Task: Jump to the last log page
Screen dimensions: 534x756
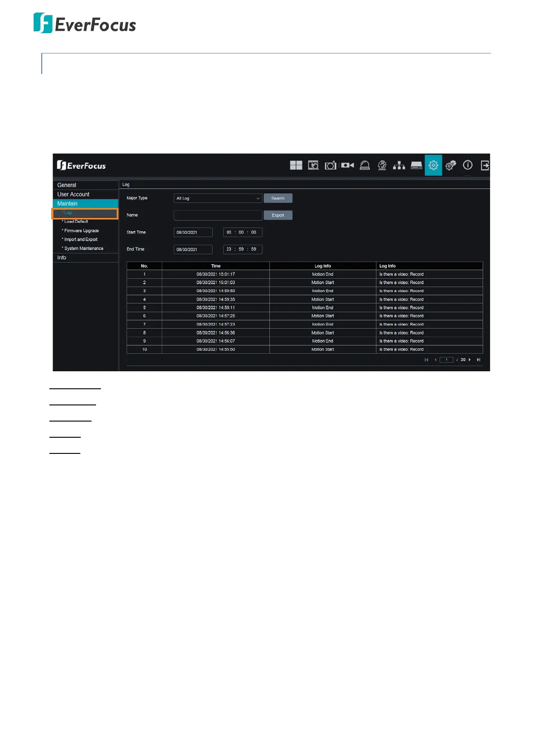Action: [x=478, y=360]
